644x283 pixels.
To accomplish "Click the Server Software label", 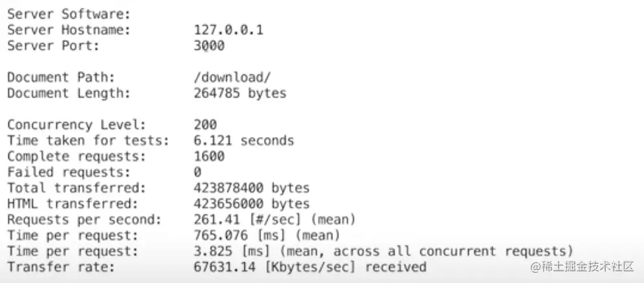I will point(69,14).
